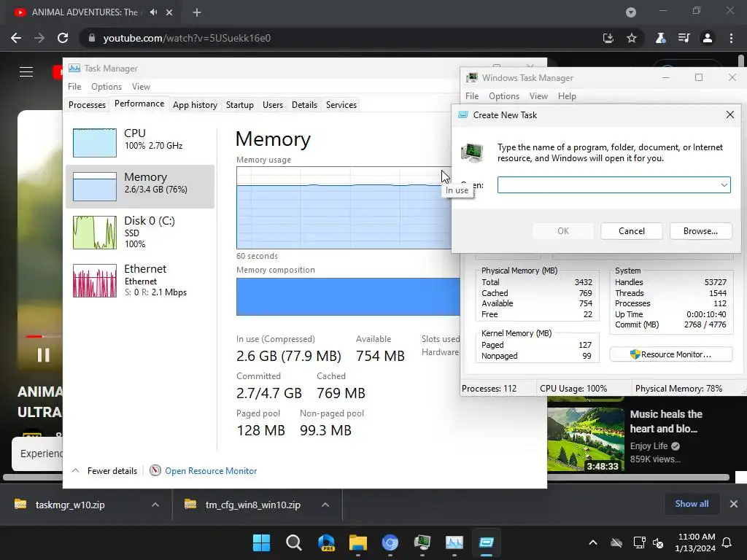Click Open Resource Monitor link
The image size is (747, 560).
211,470
